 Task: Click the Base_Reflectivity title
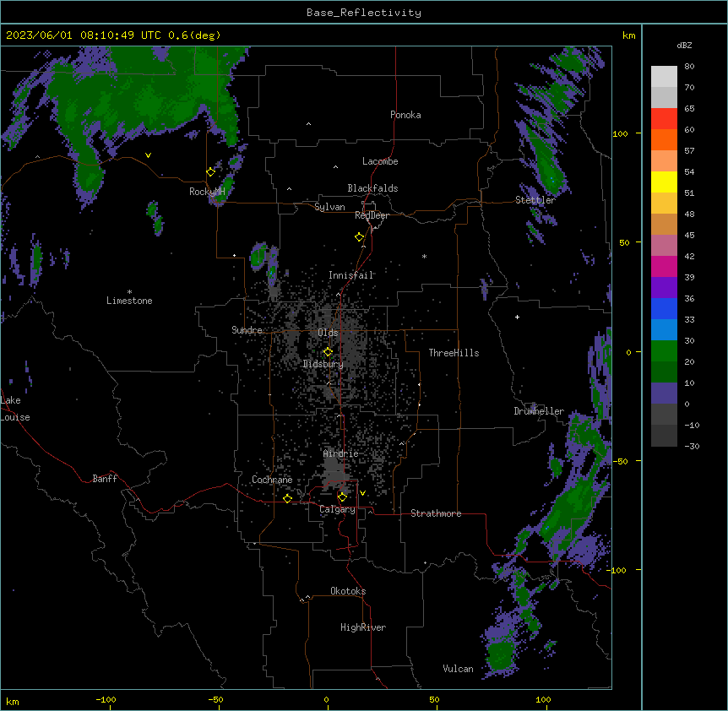364,13
